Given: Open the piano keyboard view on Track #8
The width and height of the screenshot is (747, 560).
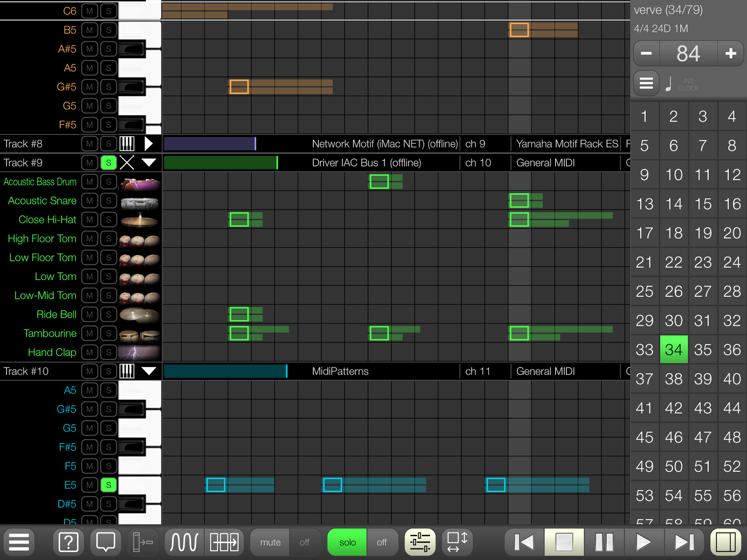Looking at the screenshot, I should click(127, 144).
